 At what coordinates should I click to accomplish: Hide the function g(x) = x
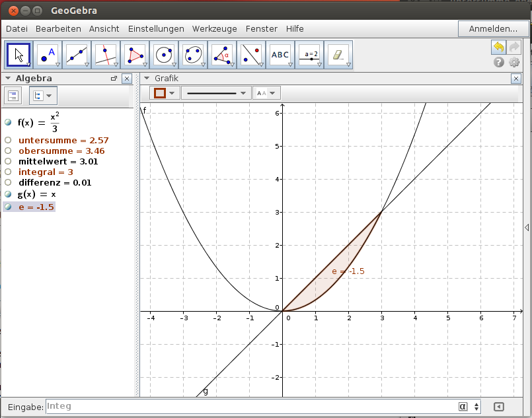8,194
